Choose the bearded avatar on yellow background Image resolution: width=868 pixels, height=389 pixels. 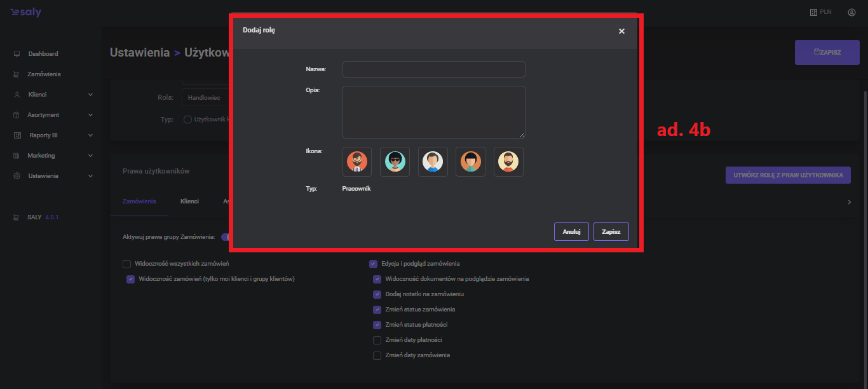508,162
